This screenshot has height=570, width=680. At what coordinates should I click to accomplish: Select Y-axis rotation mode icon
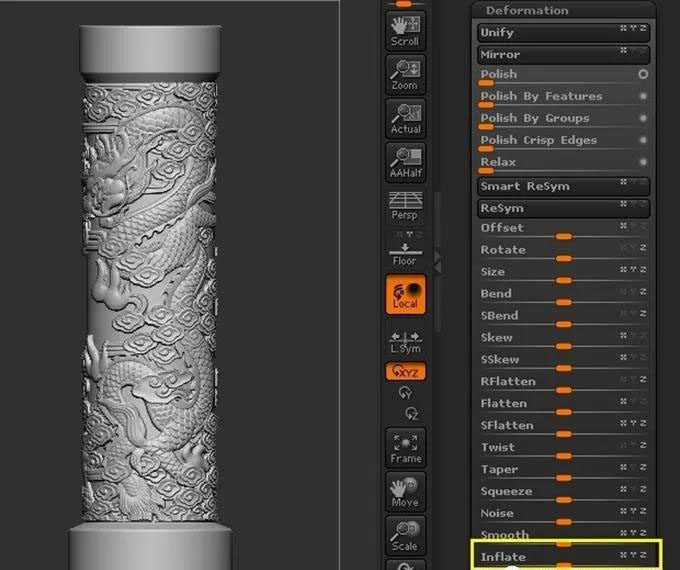[405, 393]
